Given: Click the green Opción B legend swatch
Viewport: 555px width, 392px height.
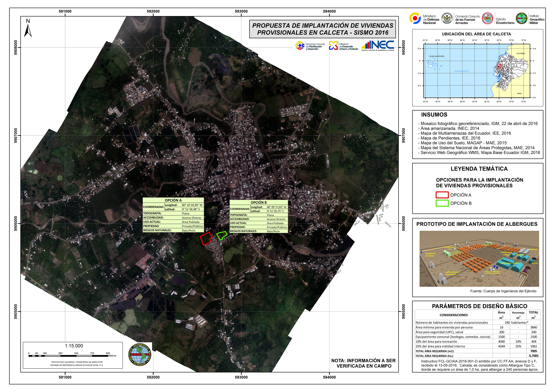Looking at the screenshot, I should pos(442,203).
